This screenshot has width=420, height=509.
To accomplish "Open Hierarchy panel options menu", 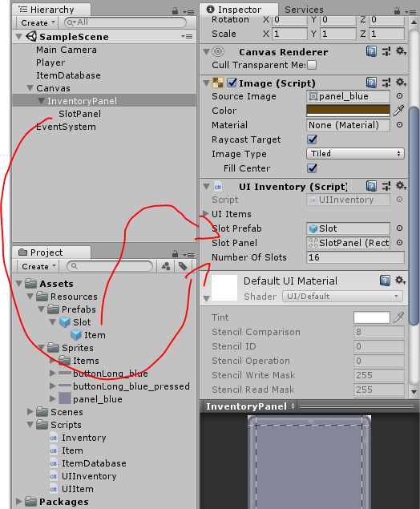I will (188, 12).
